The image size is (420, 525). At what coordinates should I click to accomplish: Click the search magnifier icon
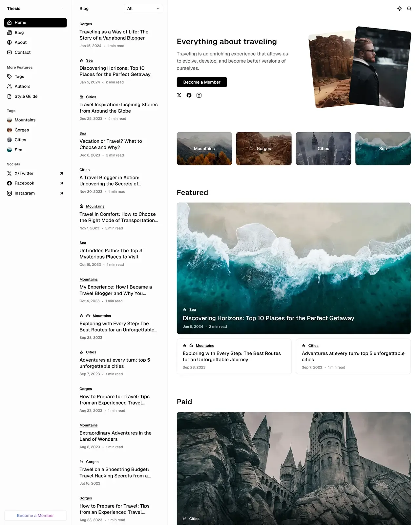coord(409,9)
